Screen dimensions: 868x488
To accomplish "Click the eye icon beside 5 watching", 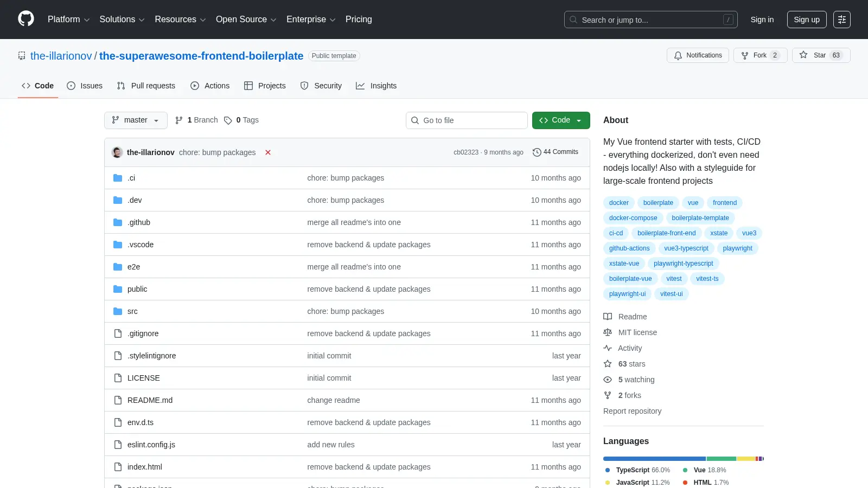I will coord(608,380).
